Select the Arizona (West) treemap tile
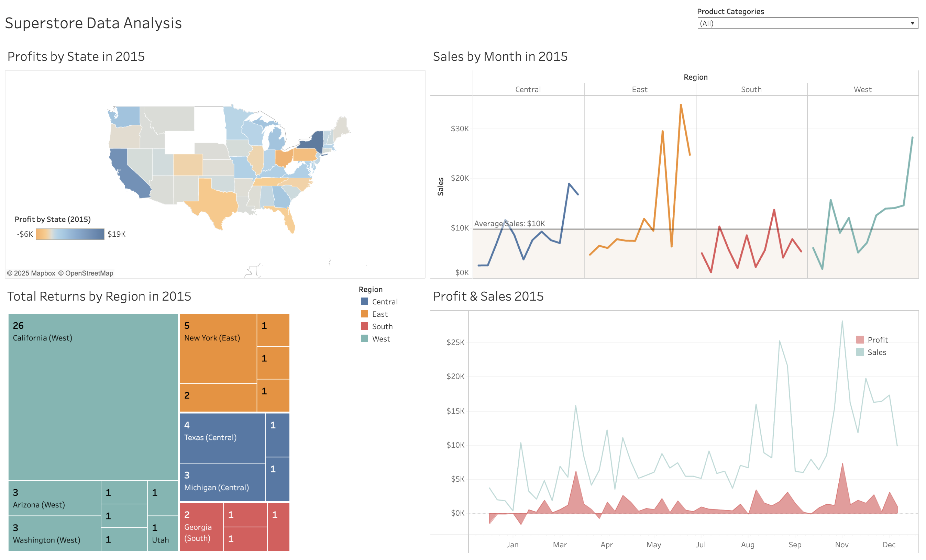Viewport: 926px width, 560px height. [x=55, y=499]
